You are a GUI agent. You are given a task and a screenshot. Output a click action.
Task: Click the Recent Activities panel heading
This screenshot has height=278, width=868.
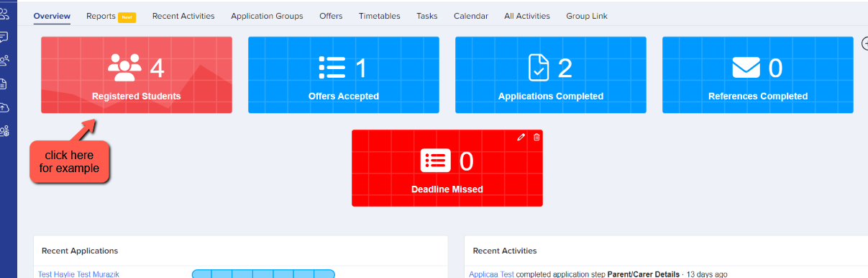505,251
